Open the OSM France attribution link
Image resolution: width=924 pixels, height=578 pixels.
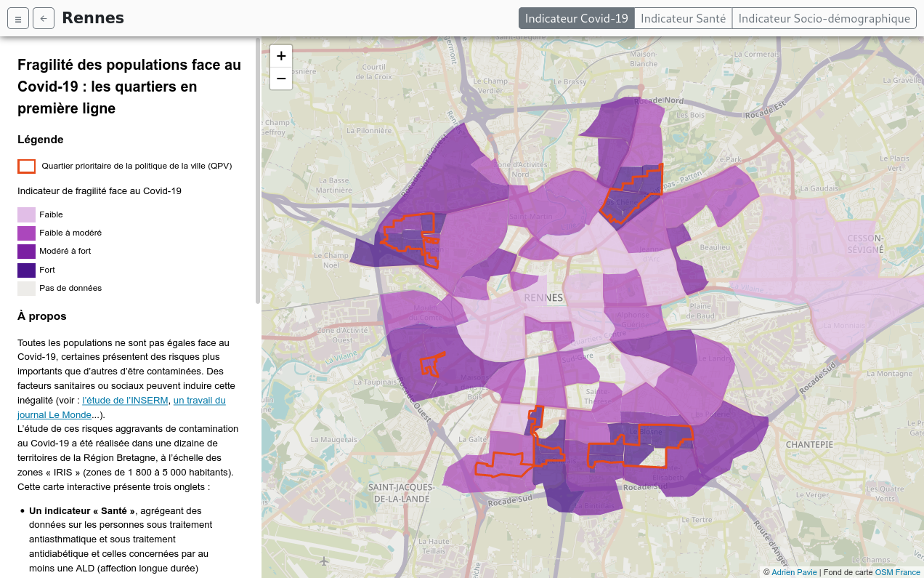click(x=897, y=572)
